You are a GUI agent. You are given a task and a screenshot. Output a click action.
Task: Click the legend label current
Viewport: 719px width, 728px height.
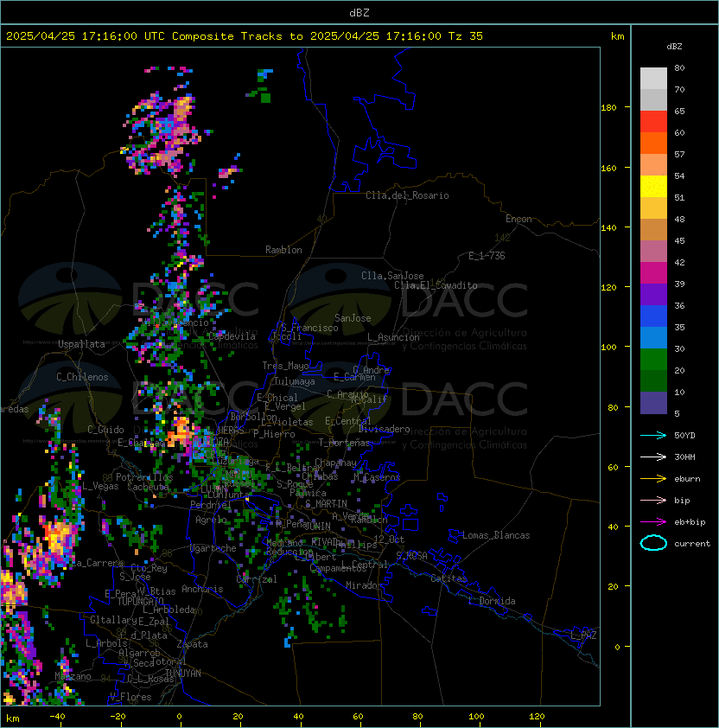[692, 544]
